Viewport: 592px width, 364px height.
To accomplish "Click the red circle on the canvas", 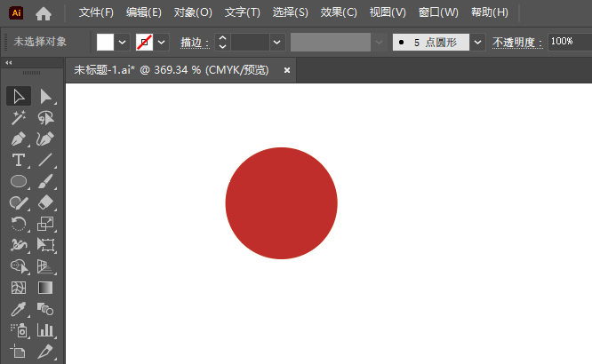I will tap(281, 203).
